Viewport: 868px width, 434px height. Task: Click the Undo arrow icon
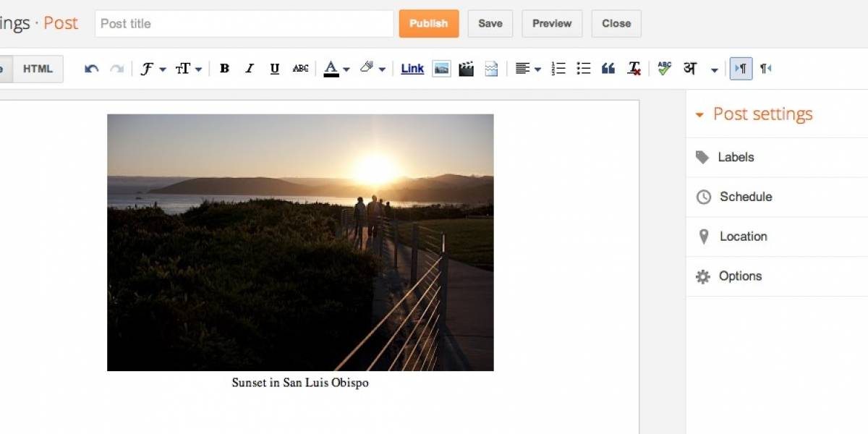(91, 69)
